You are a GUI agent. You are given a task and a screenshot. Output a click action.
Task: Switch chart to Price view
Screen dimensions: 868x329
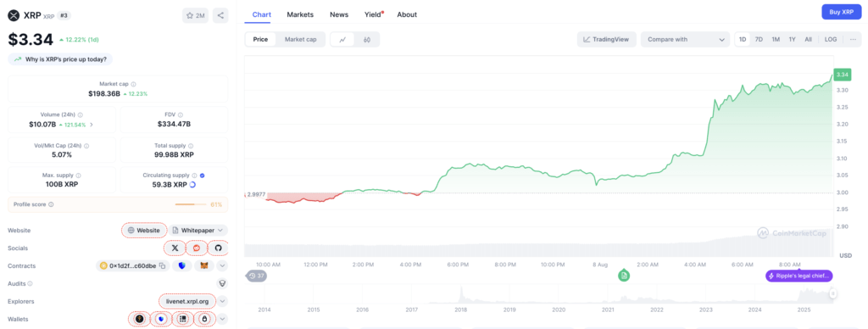[x=260, y=39]
